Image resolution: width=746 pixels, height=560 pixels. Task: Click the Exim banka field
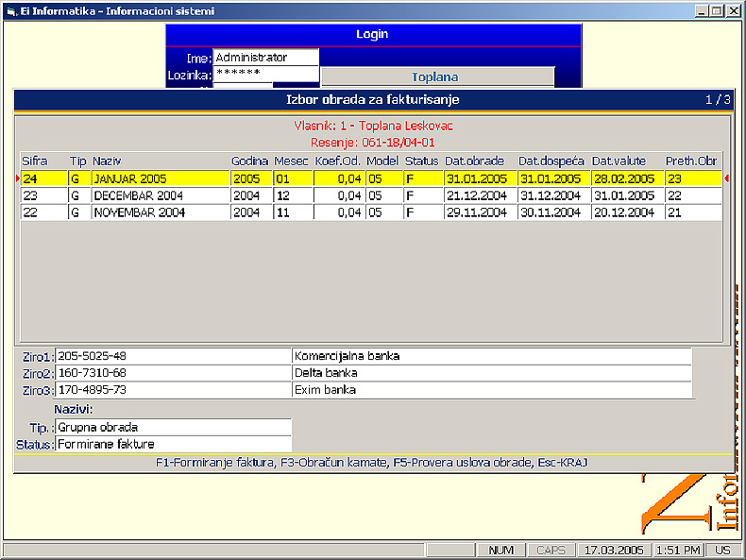[491, 390]
